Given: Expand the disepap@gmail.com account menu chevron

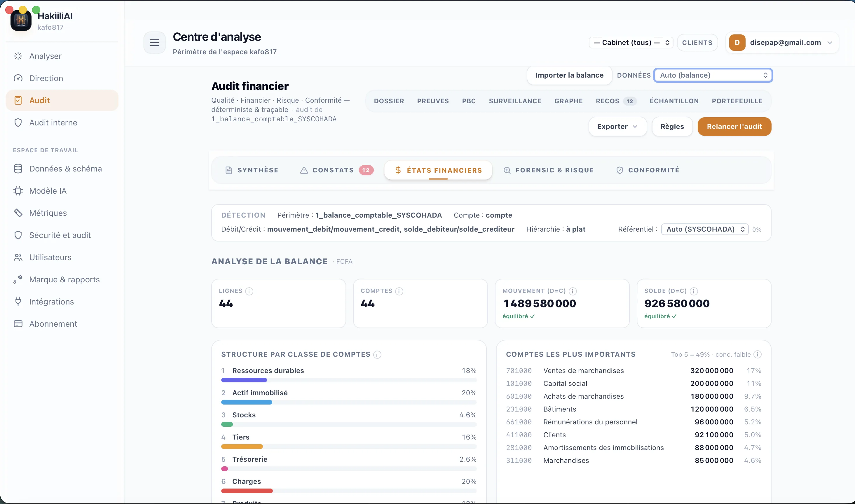Looking at the screenshot, I should 830,43.
